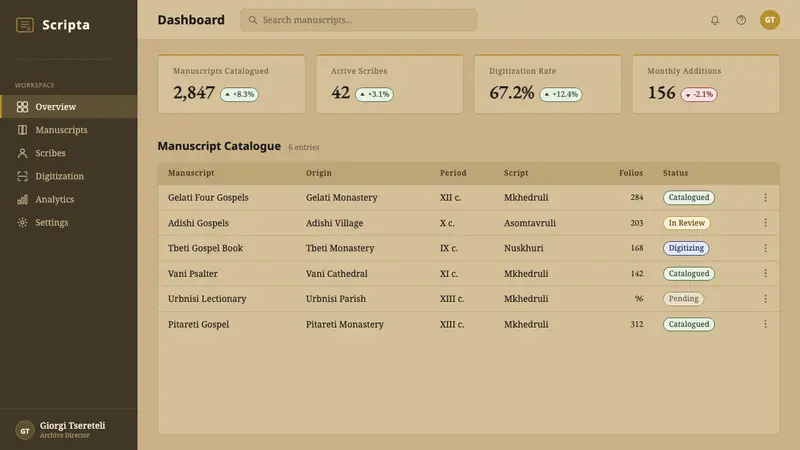Sort by Manuscript column header

191,173
